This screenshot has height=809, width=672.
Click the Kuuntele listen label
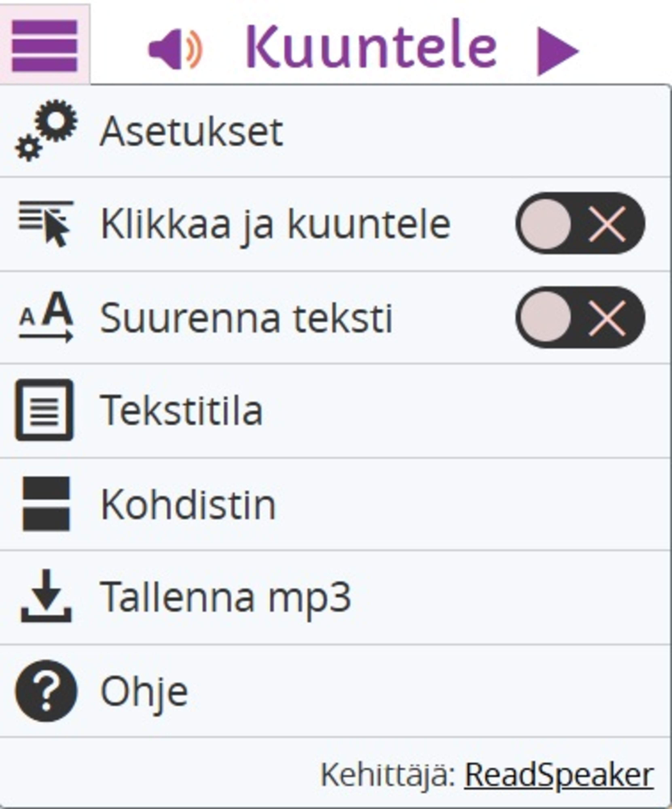[x=372, y=47]
